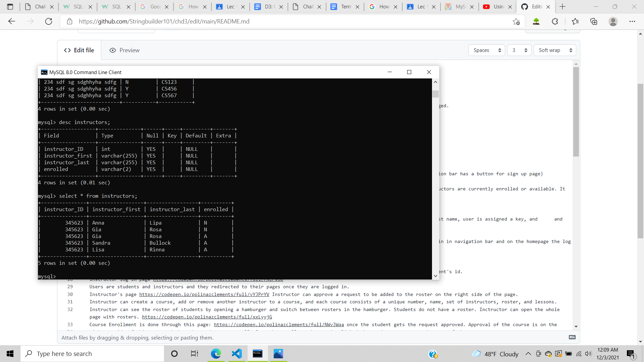
Task: Open the polinazclements xxLyyjG codepen link
Action: click(207, 317)
